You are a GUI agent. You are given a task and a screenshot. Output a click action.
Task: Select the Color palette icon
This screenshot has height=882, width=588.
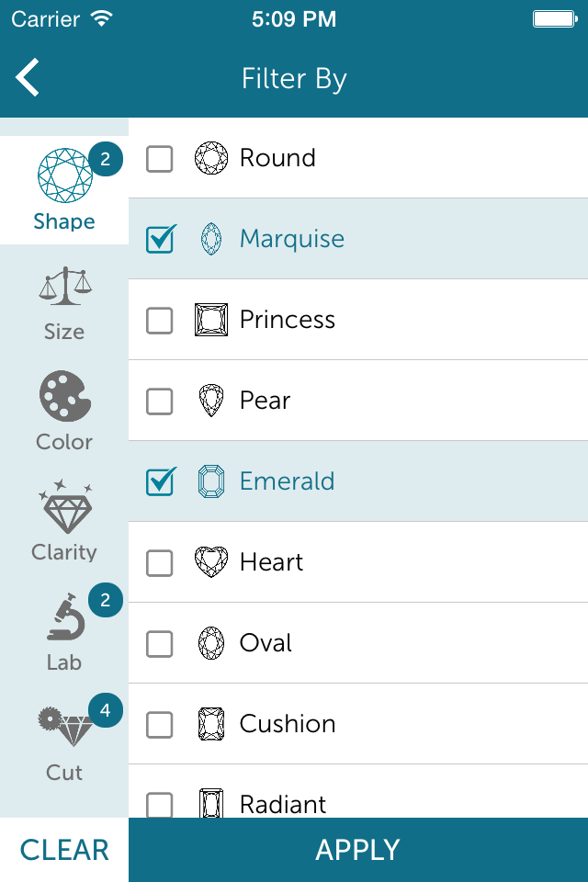[64, 396]
